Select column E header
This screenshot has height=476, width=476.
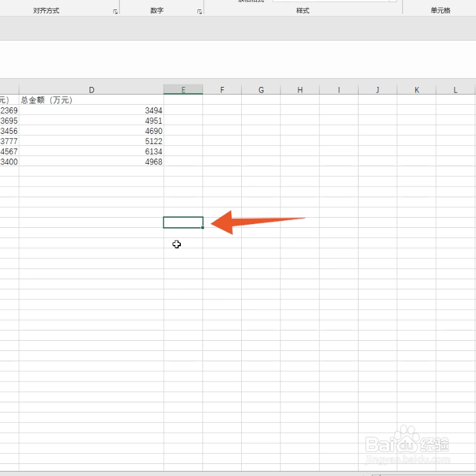pos(183,89)
